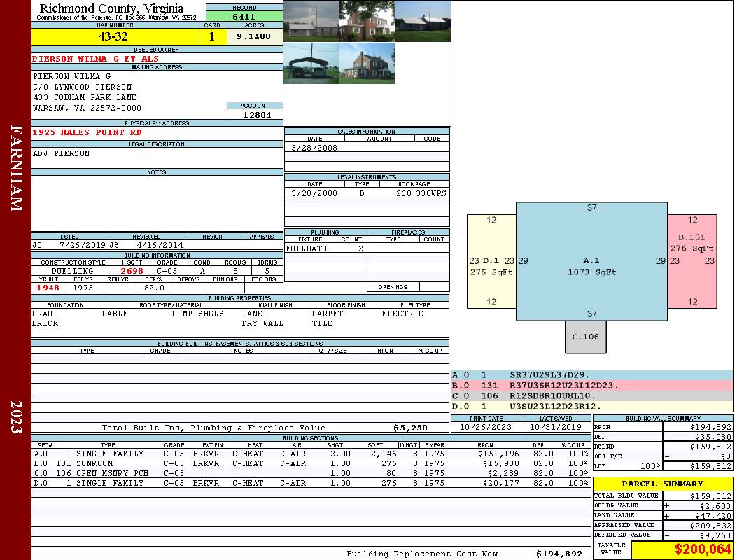Select the B.0 131 SUNROOM building section row
Viewport: 735px width, 560px height.
tap(310, 463)
